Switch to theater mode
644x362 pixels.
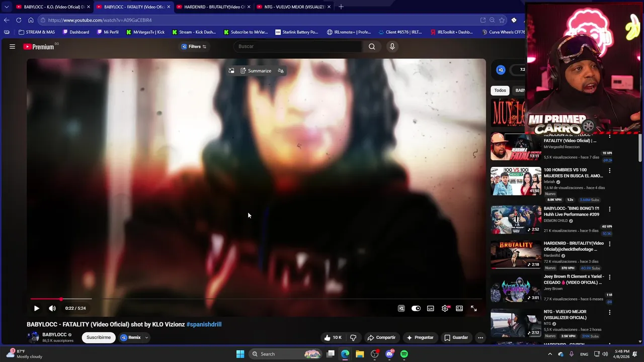point(459,308)
